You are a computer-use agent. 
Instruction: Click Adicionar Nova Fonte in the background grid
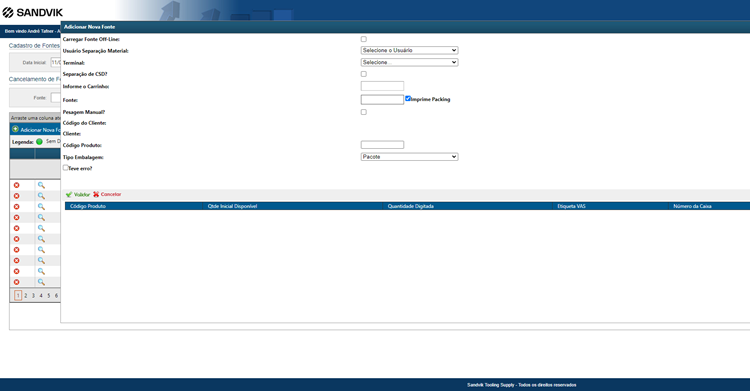click(x=40, y=130)
